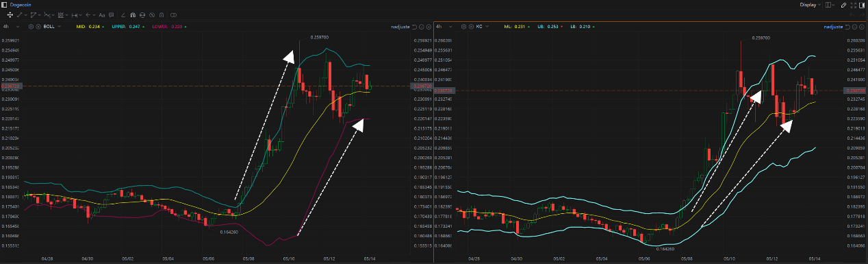Reset left chart view icon

(414, 27)
